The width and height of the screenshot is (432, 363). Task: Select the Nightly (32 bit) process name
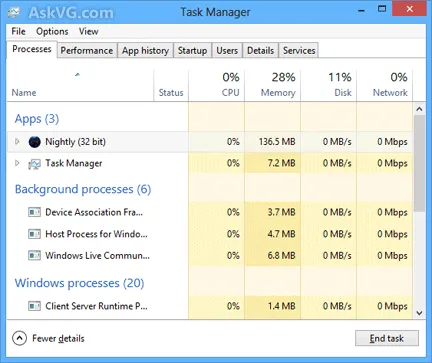coord(76,142)
